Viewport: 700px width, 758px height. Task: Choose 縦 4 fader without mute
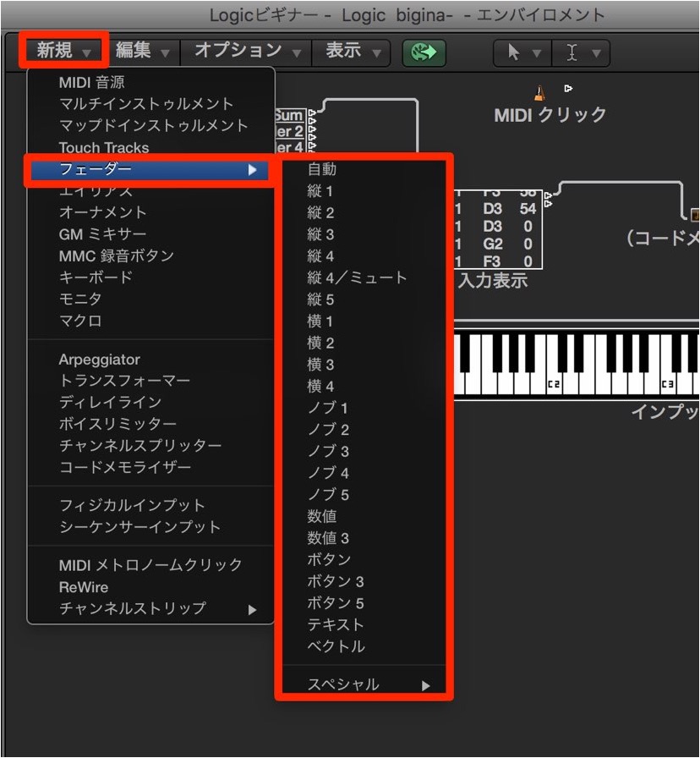click(364, 256)
